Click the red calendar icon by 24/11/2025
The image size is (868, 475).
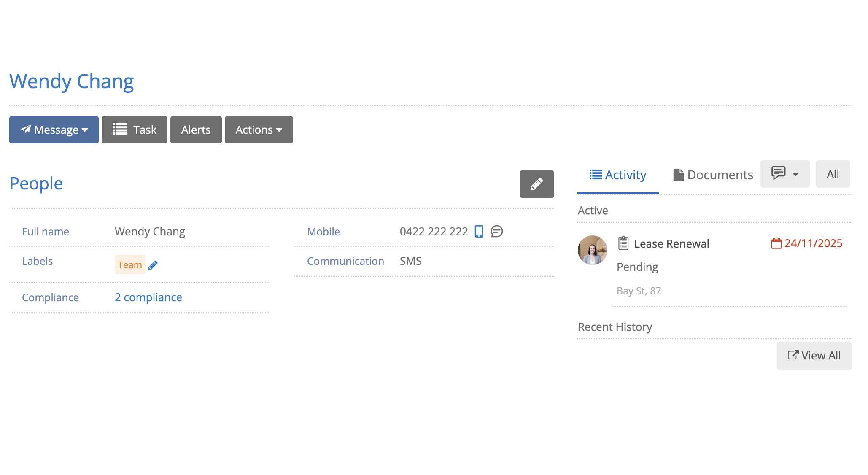[x=776, y=243]
